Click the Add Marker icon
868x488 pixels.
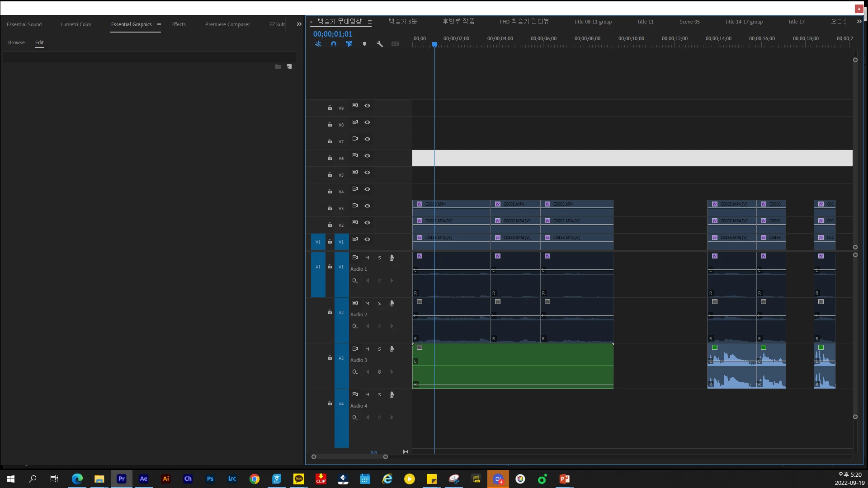pos(364,44)
